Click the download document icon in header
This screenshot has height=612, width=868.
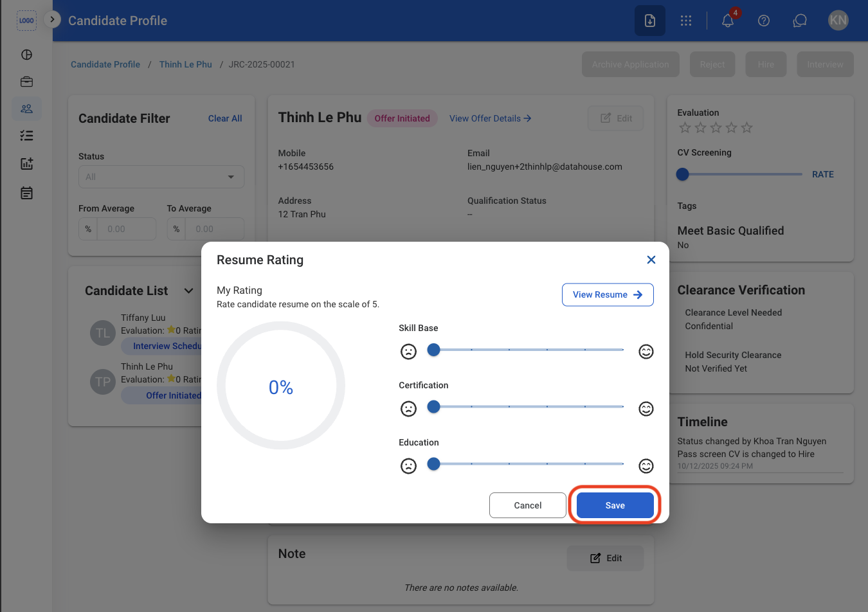(x=650, y=21)
